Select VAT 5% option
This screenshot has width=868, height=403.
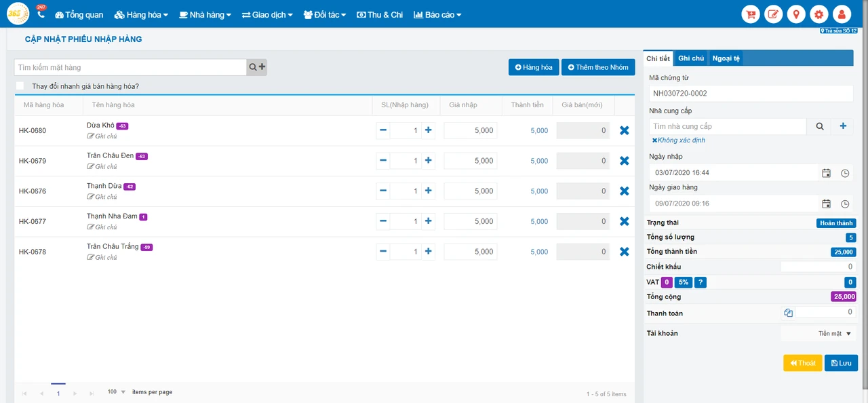point(684,282)
